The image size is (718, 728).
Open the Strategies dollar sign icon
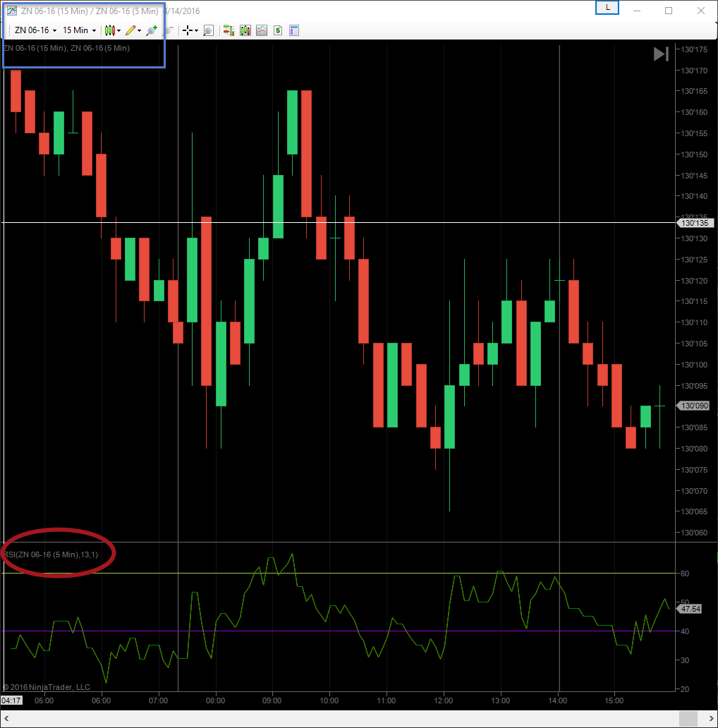[278, 30]
